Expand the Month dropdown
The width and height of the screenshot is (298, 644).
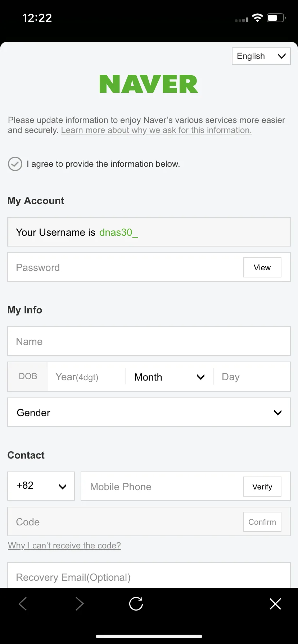pyautogui.click(x=169, y=377)
